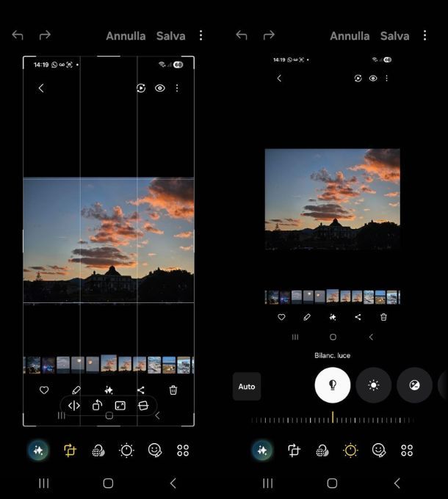Switch to crop tab in right editor
Viewport: 448px width, 499px height.
coord(295,451)
